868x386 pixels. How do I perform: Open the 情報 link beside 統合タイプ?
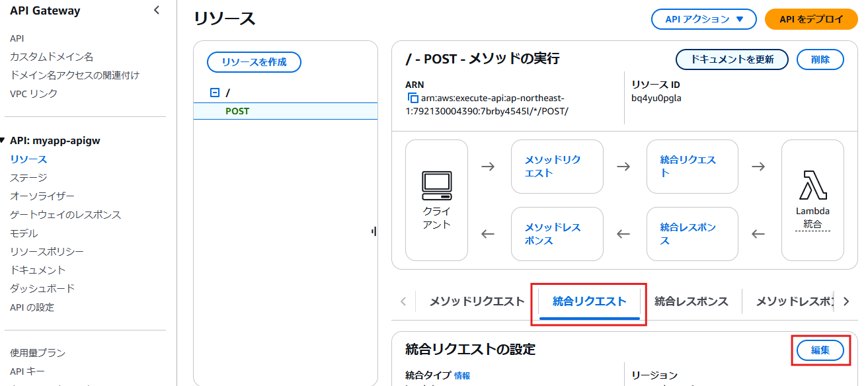[462, 375]
